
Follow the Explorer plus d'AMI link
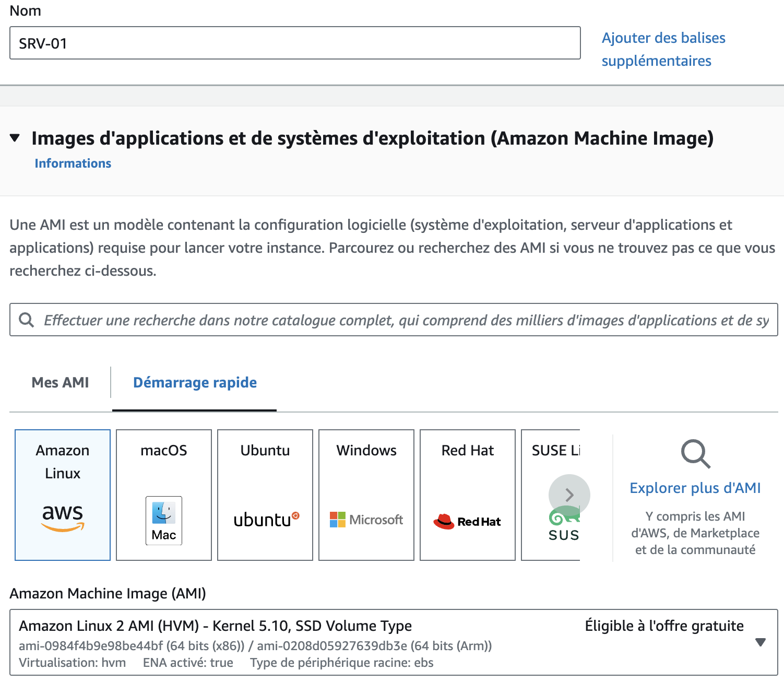(695, 488)
